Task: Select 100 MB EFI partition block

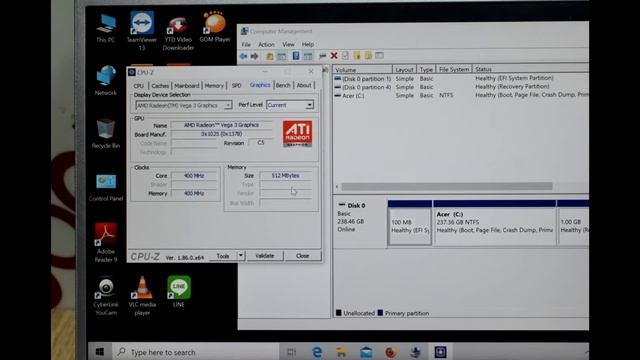Action: tap(410, 223)
